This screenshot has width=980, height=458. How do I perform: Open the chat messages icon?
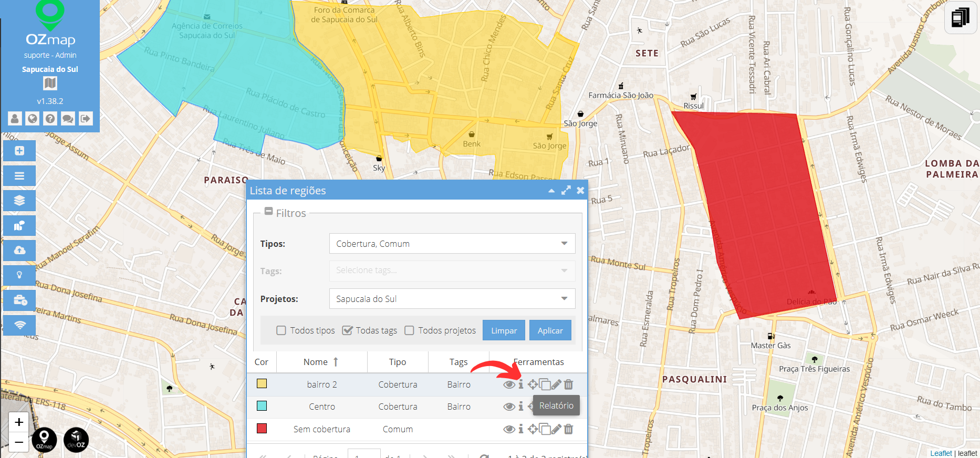tap(68, 119)
